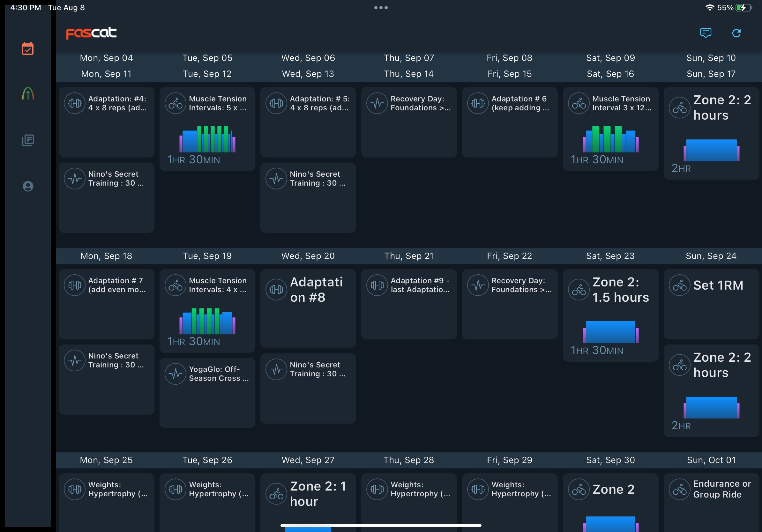The height and width of the screenshot is (532, 762).
Task: Open the chat messages icon
Action: [706, 33]
